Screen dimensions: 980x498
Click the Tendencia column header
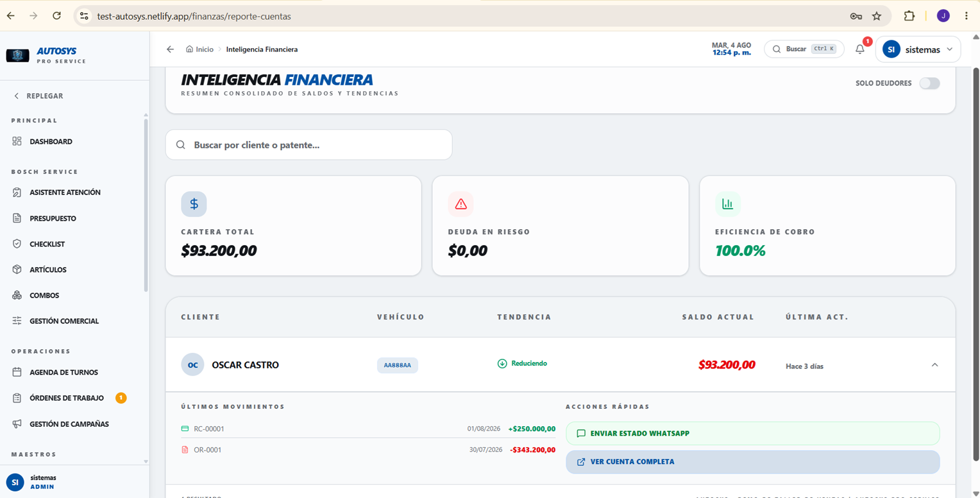coord(524,317)
